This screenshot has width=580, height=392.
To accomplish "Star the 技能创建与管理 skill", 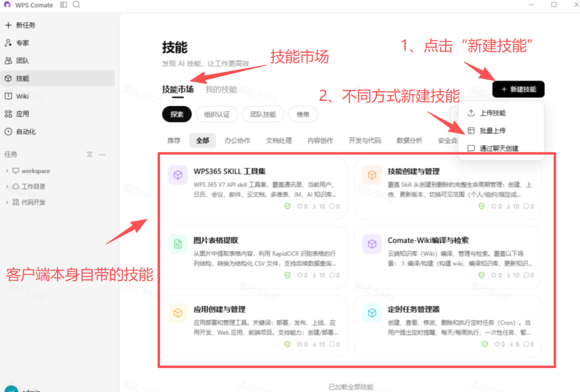I will coord(494,206).
